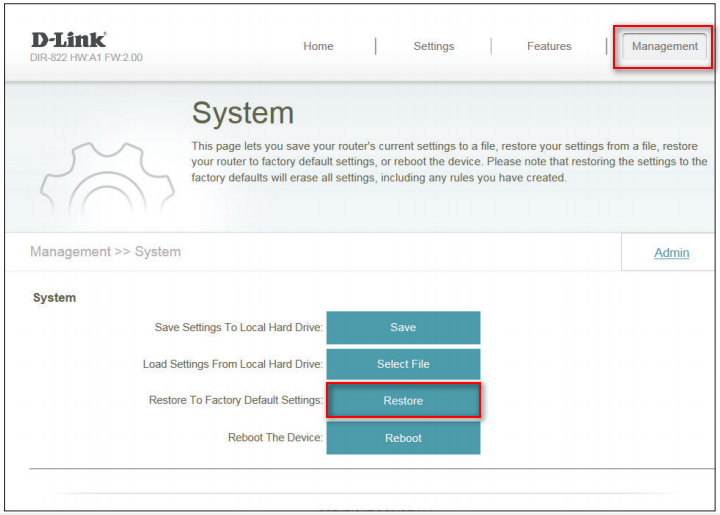Click the Reboot The Device label
This screenshot has height=515, width=720.
[275, 437]
